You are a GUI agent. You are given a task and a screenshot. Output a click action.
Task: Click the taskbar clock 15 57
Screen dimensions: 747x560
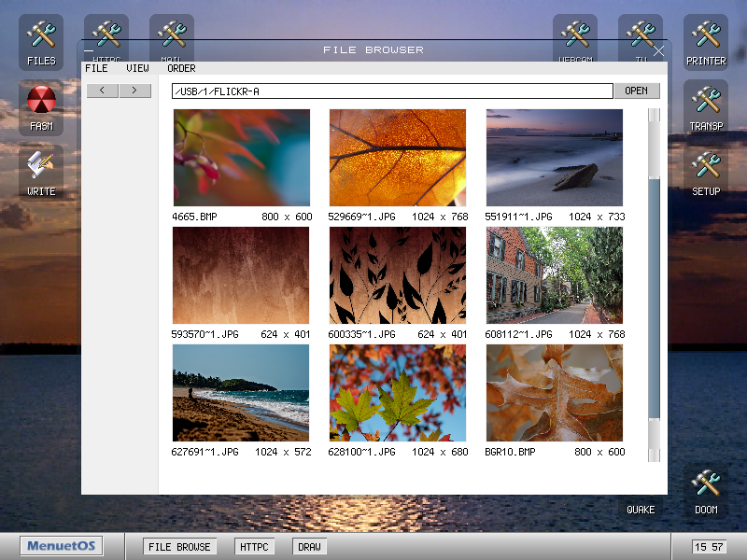coord(709,547)
